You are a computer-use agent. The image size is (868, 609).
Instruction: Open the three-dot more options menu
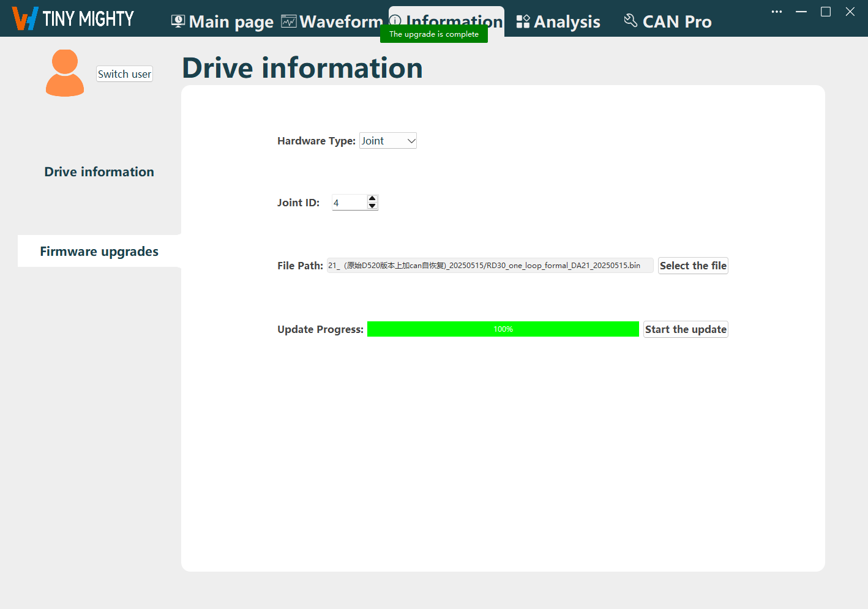pos(776,12)
